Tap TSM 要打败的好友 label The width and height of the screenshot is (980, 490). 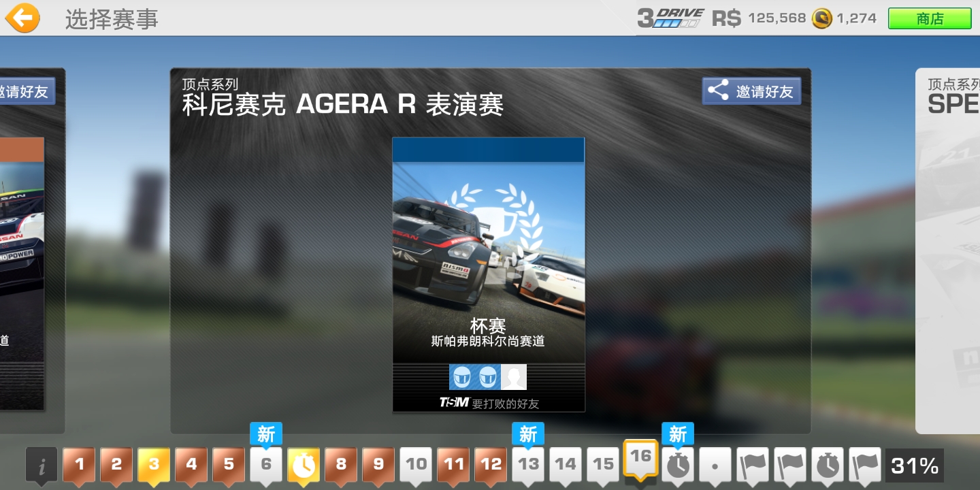tap(489, 403)
